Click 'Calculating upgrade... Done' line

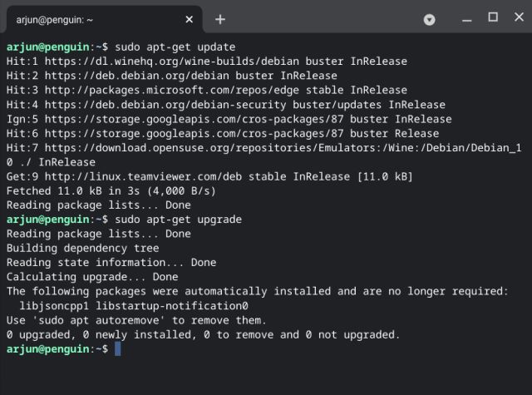tap(92, 277)
